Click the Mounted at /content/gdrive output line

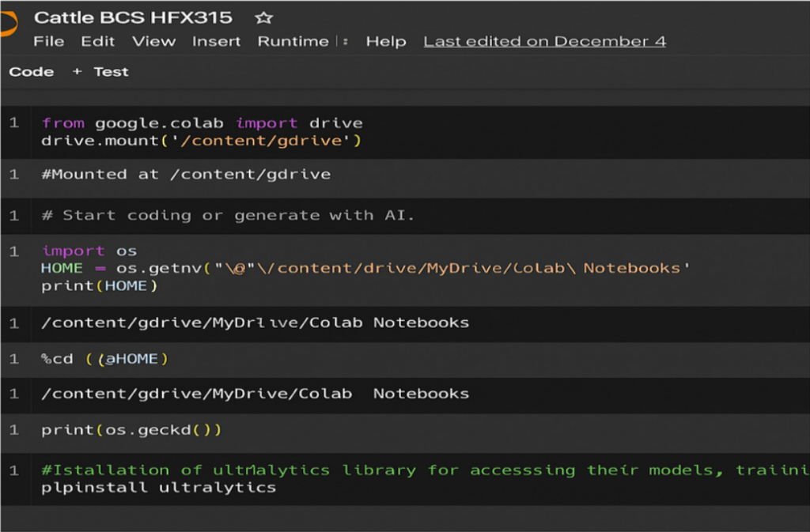[x=186, y=174]
